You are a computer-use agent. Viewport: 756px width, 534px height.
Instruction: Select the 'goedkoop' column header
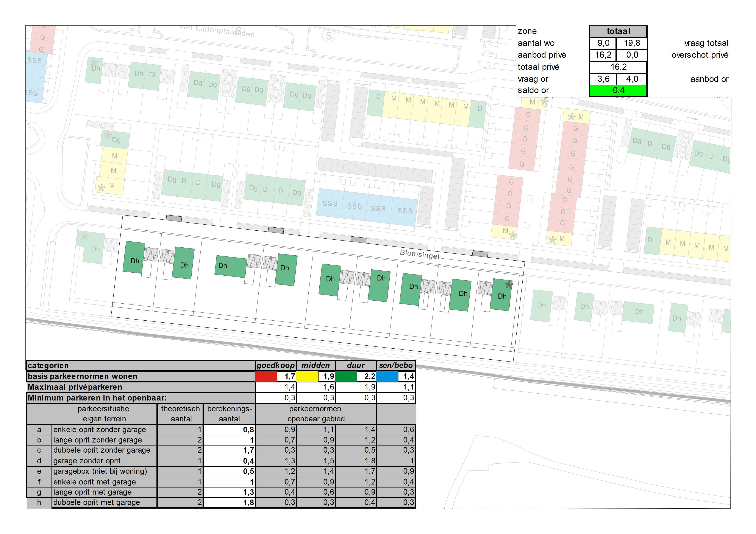tap(276, 366)
